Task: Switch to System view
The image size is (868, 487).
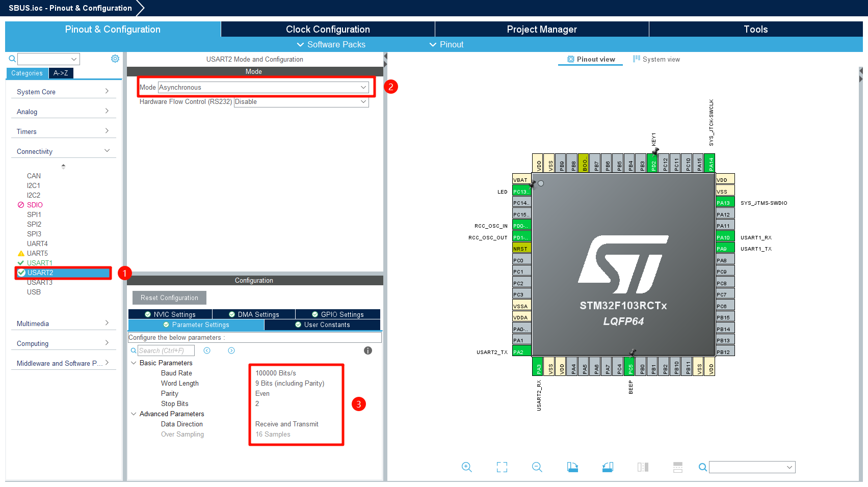Action: coord(656,59)
